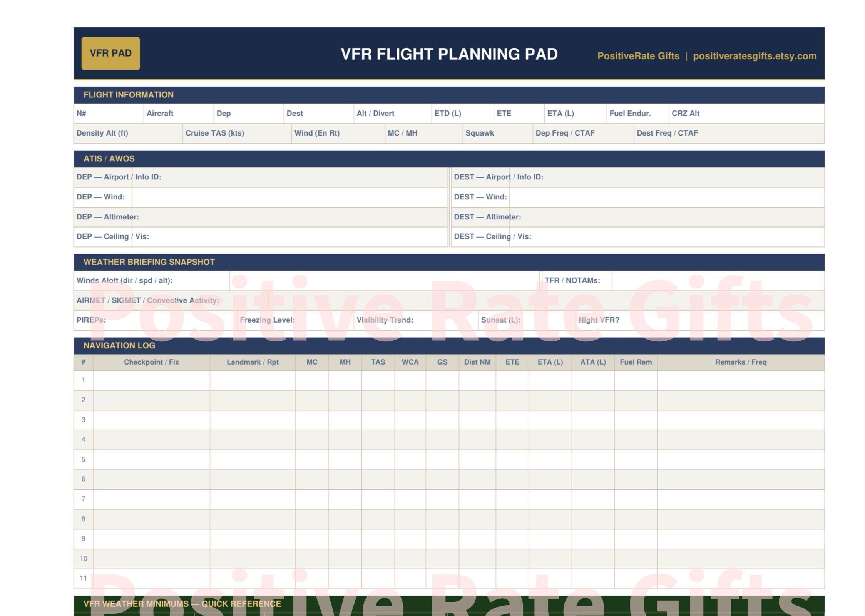Click the Density Alt (ft) field
This screenshot has width=865, height=616.
(128, 133)
